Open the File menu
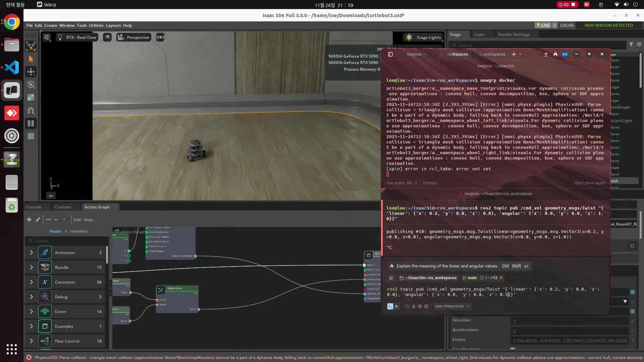The width and height of the screenshot is (644, 362). point(30,25)
